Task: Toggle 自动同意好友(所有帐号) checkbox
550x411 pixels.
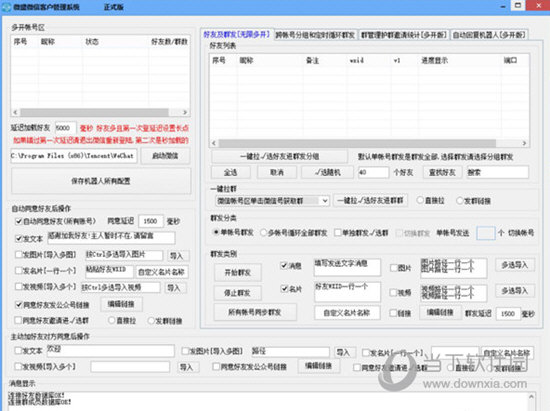Action: tap(19, 221)
